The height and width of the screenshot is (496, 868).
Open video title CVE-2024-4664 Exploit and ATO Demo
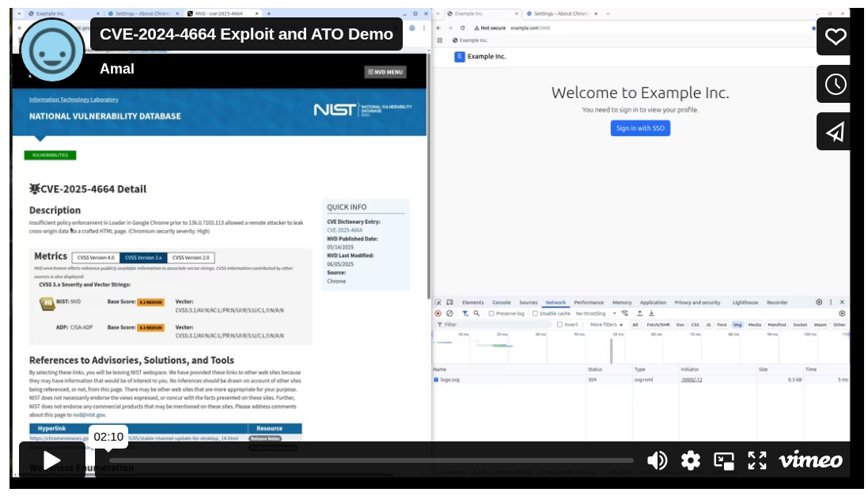(x=246, y=34)
